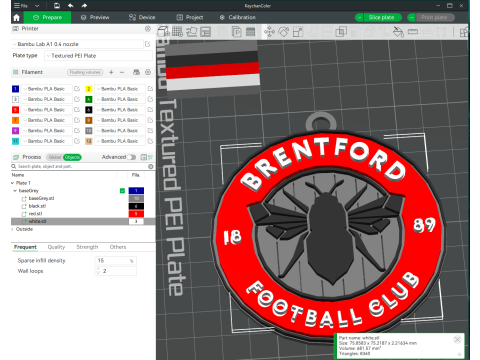Open the Project tab
This screenshot has width=480, height=360.
pos(190,17)
